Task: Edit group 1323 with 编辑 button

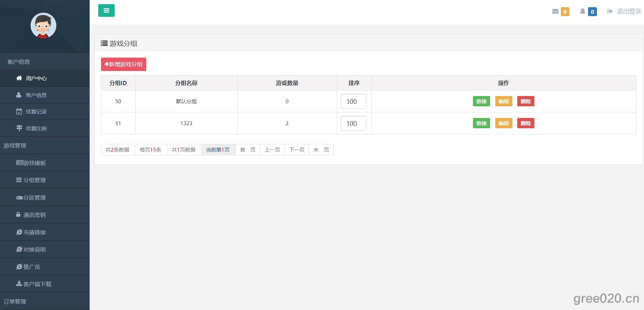Action: click(504, 123)
